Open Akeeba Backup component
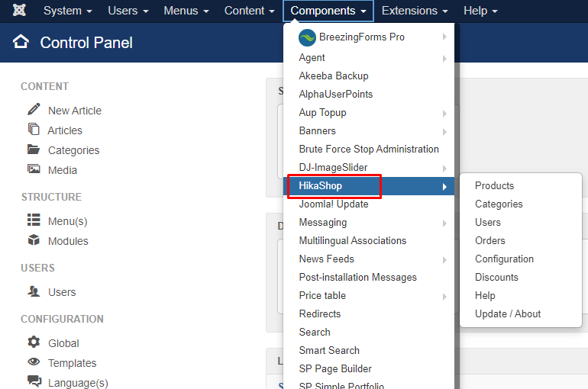Viewport: 588px width, 389px height. 334,76
